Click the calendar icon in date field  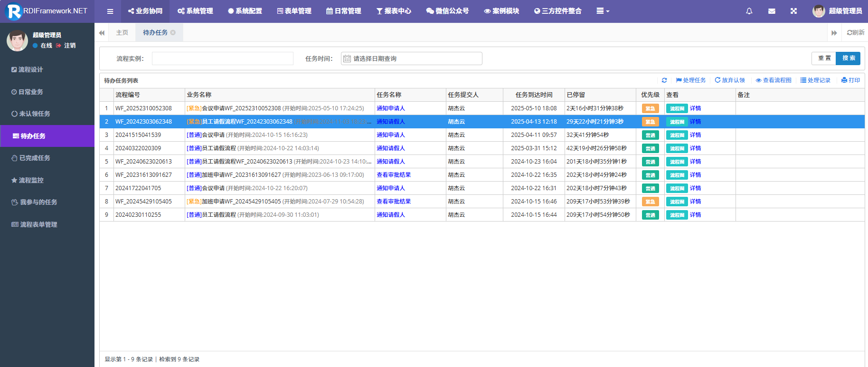click(347, 58)
